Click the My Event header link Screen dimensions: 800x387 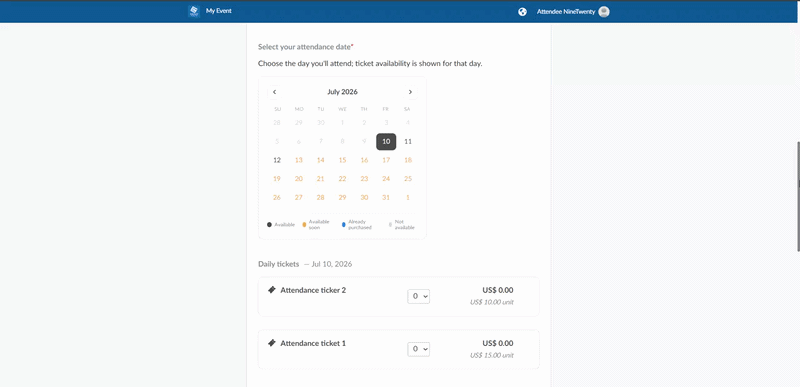point(219,11)
